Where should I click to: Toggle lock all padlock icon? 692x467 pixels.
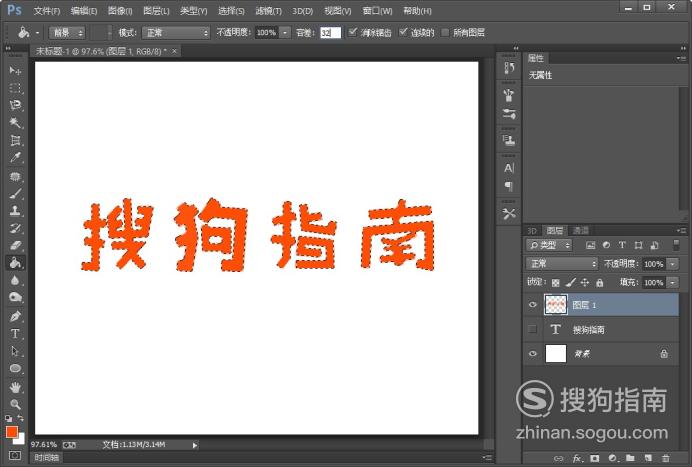[x=599, y=282]
